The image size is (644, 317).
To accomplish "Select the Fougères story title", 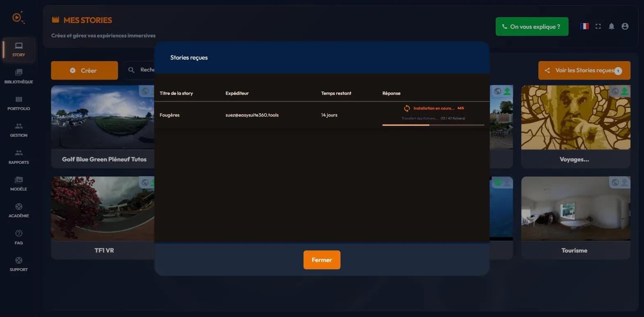I will point(170,115).
